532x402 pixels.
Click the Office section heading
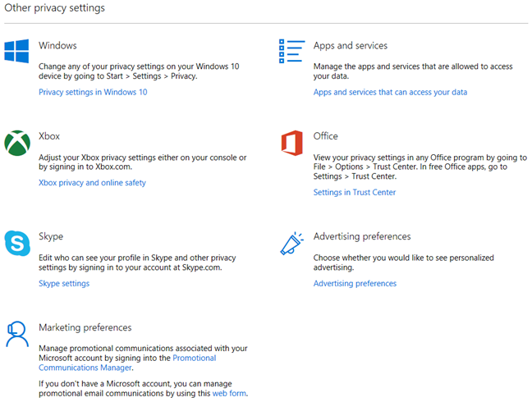(x=326, y=136)
